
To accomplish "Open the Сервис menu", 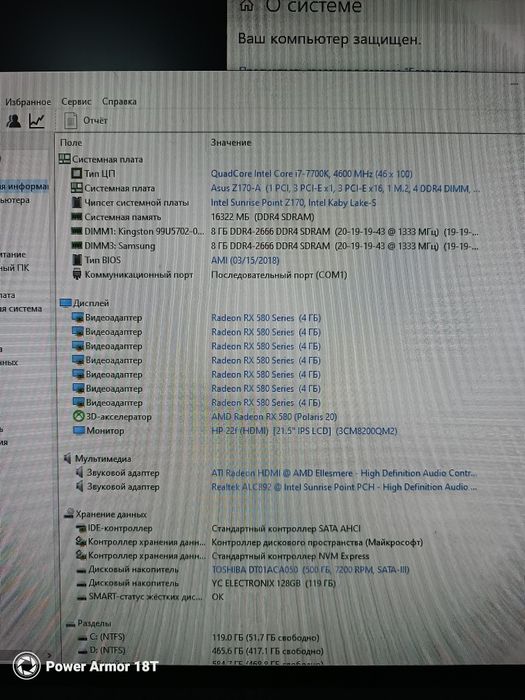I will (76, 101).
